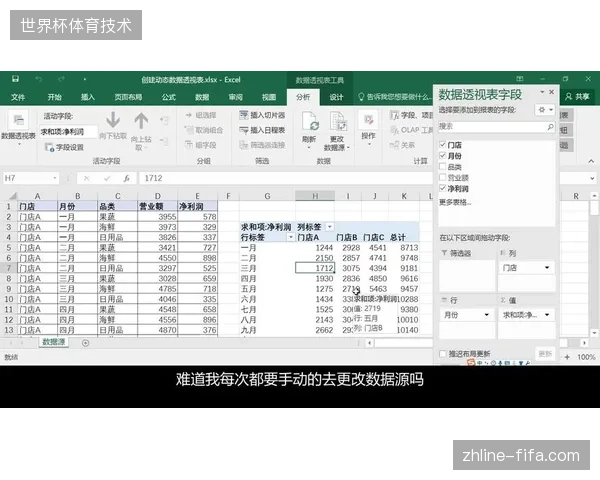
Task: Click the Undo arrow icon
Action: point(39,79)
